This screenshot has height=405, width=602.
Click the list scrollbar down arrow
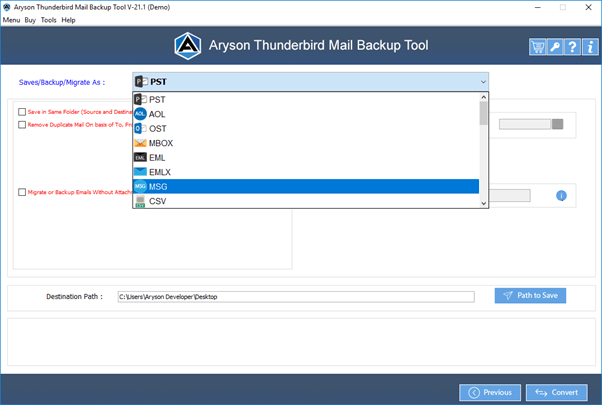tap(484, 203)
